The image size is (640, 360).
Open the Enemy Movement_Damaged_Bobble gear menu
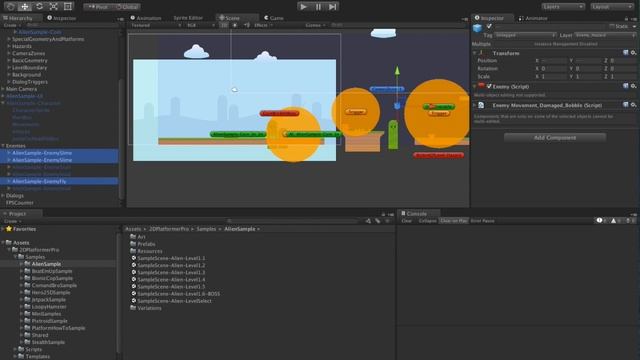coord(633,105)
